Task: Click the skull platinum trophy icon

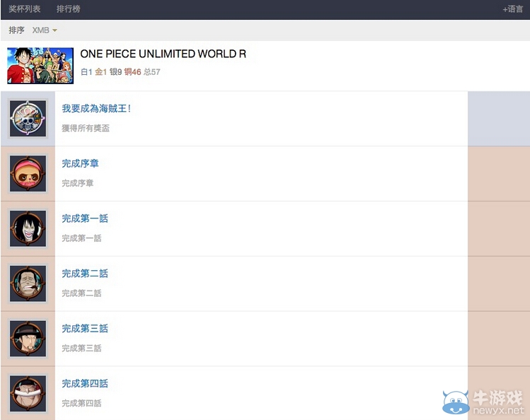Action: coord(28,119)
